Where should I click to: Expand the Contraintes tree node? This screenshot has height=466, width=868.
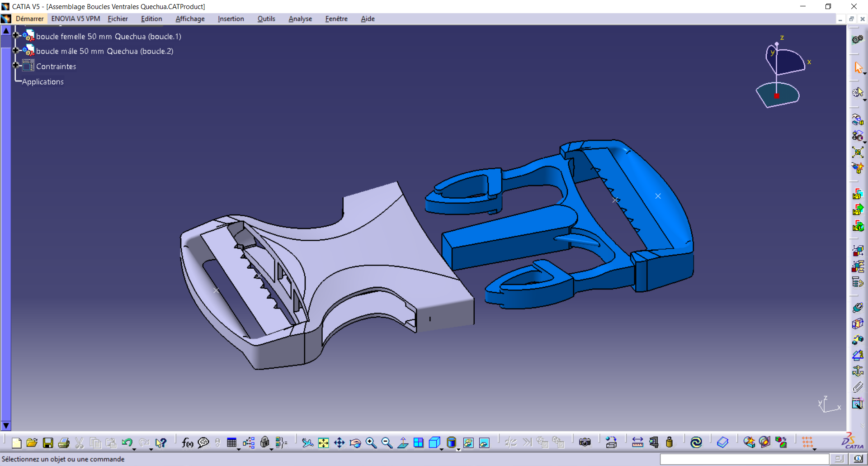(15, 65)
